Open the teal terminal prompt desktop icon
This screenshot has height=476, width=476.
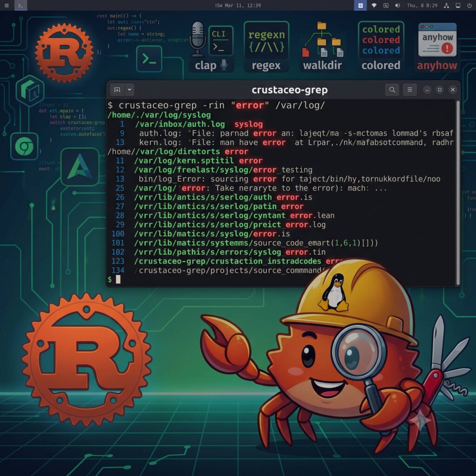coord(149,59)
